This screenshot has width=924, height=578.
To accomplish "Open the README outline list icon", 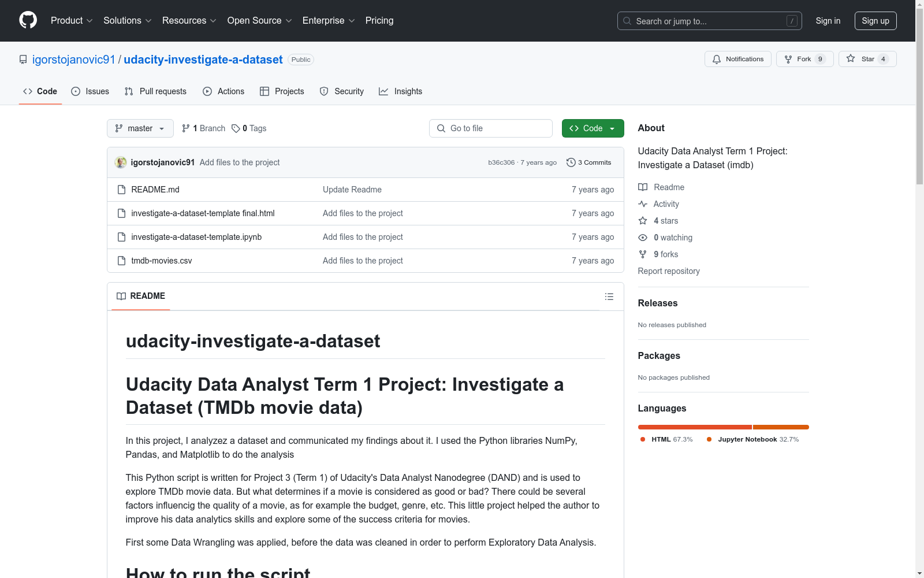I will [x=609, y=297].
